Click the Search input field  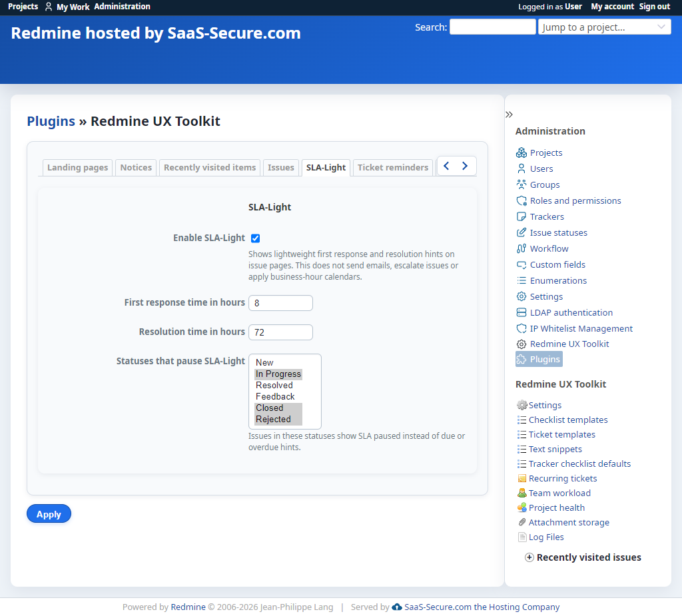coord(492,27)
